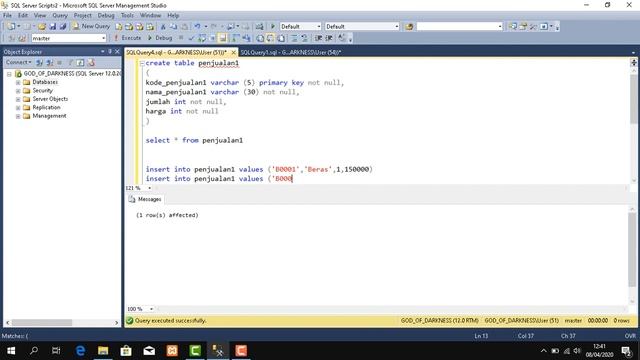Open the master database selector dropdown

[103, 38]
